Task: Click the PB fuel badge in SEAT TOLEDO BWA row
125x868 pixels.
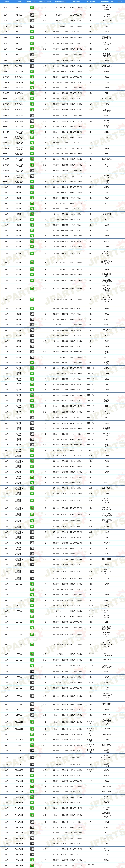Action: [x=32, y=49]
